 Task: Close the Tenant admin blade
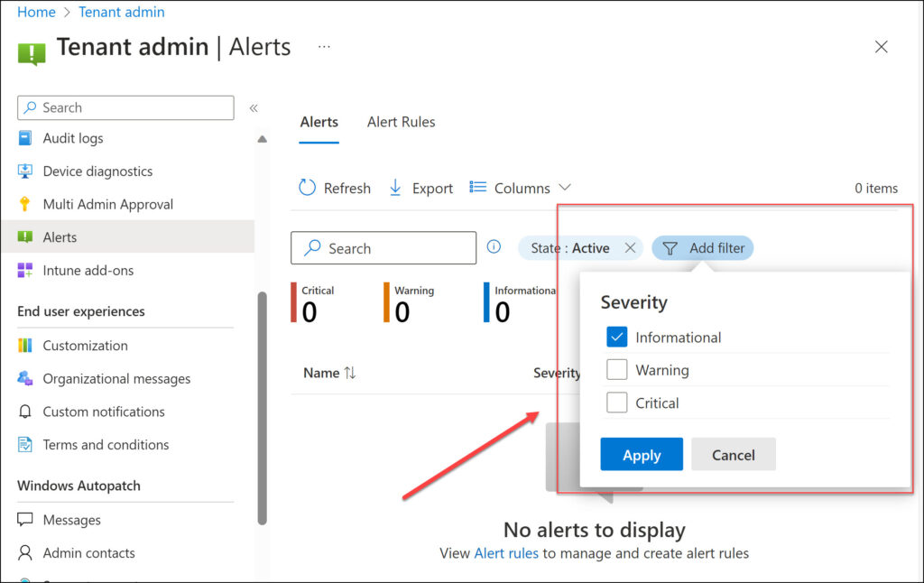click(x=881, y=47)
